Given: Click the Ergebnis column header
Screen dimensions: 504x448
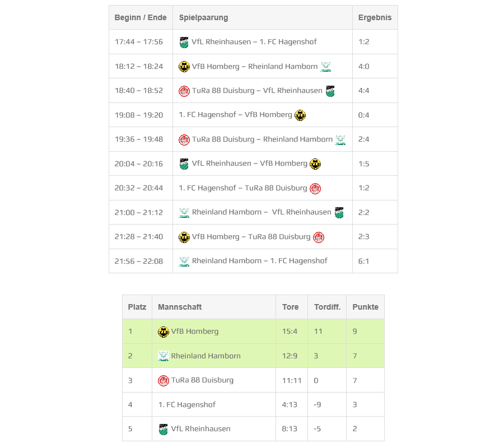Looking at the screenshot, I should pyautogui.click(x=375, y=17).
